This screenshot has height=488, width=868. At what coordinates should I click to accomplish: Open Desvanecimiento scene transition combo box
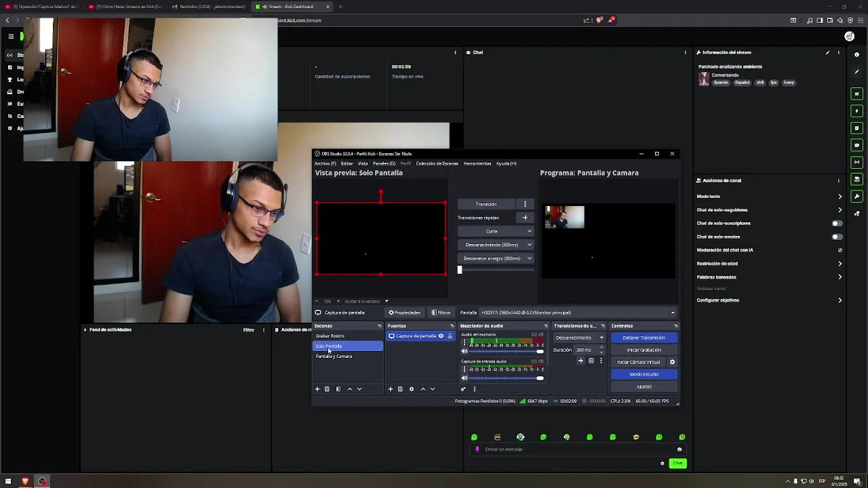point(579,338)
